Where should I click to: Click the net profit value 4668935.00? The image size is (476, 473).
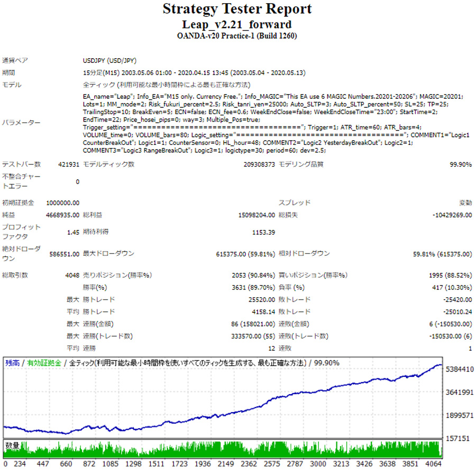point(62,215)
